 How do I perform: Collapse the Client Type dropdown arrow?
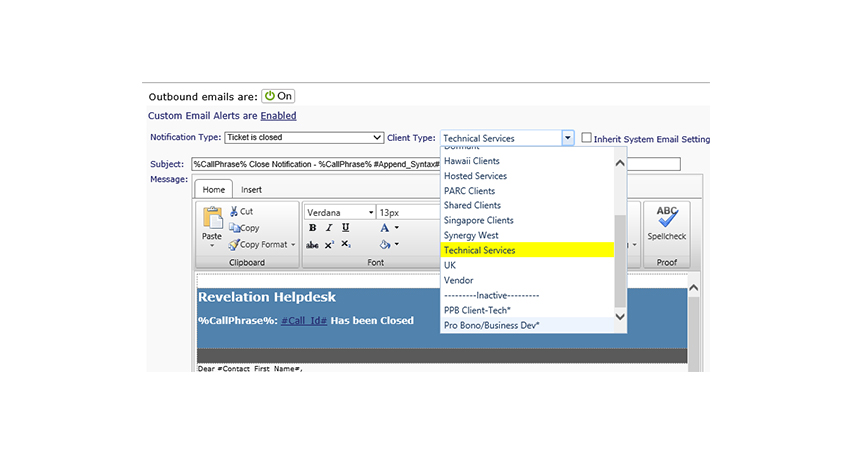click(567, 138)
